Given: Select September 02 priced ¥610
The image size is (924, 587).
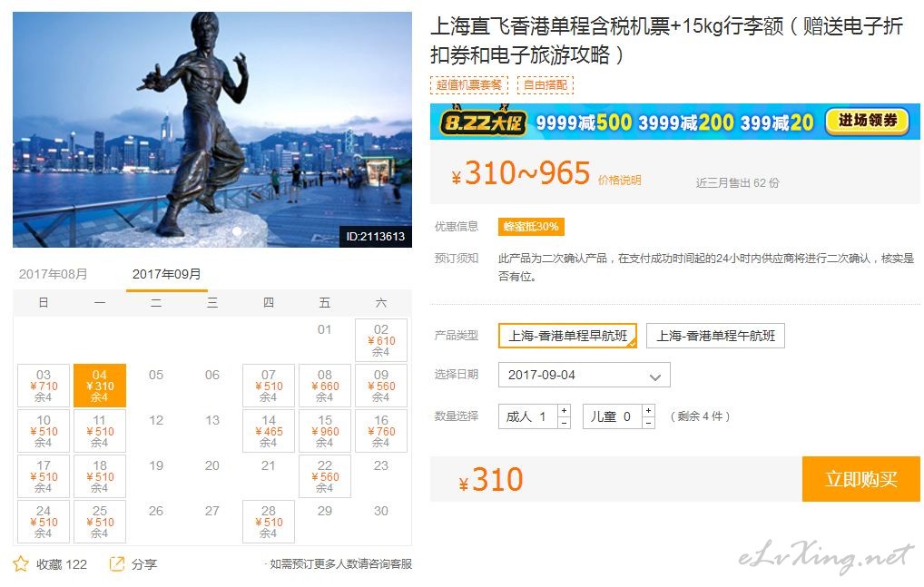Looking at the screenshot, I should point(381,340).
